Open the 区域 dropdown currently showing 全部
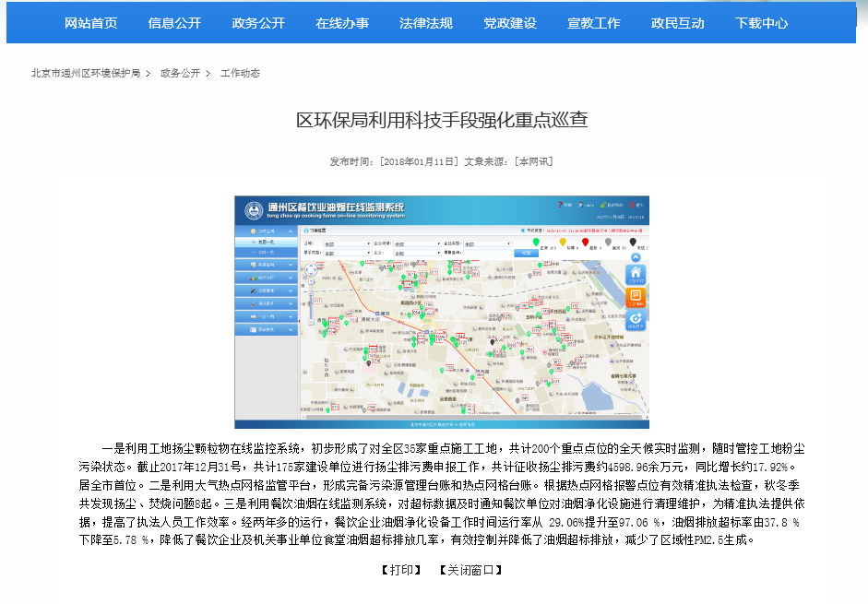This screenshot has height=604, width=868. tap(346, 243)
